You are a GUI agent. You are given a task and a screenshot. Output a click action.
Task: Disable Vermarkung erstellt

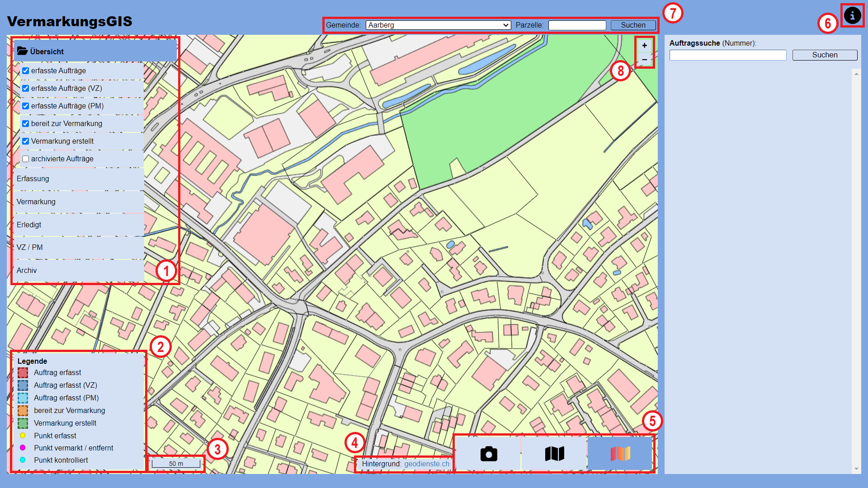tap(25, 141)
